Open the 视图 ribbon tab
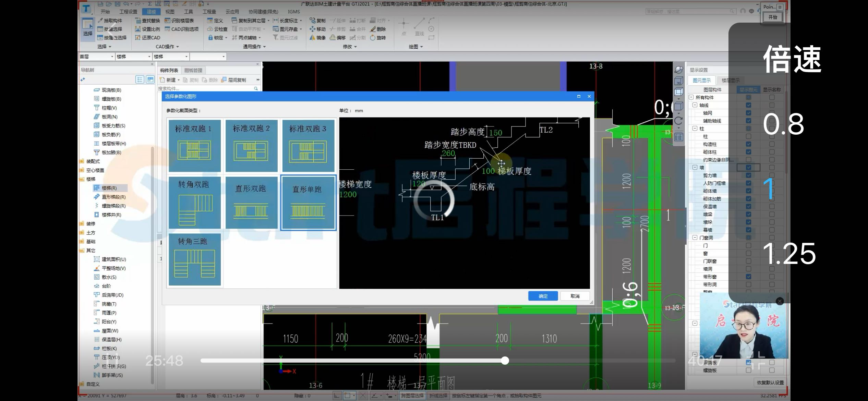Viewport: 868px width, 401px height. tap(170, 12)
